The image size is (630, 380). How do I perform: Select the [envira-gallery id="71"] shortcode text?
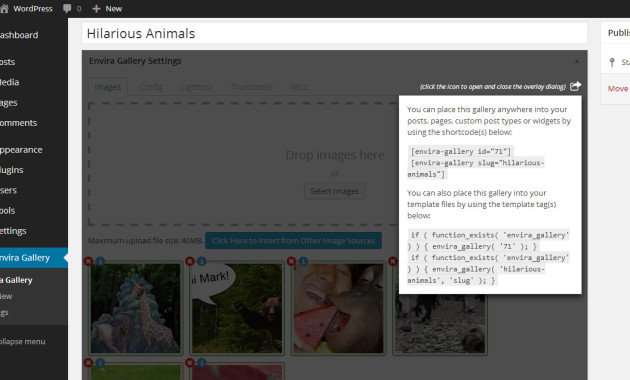[460, 151]
